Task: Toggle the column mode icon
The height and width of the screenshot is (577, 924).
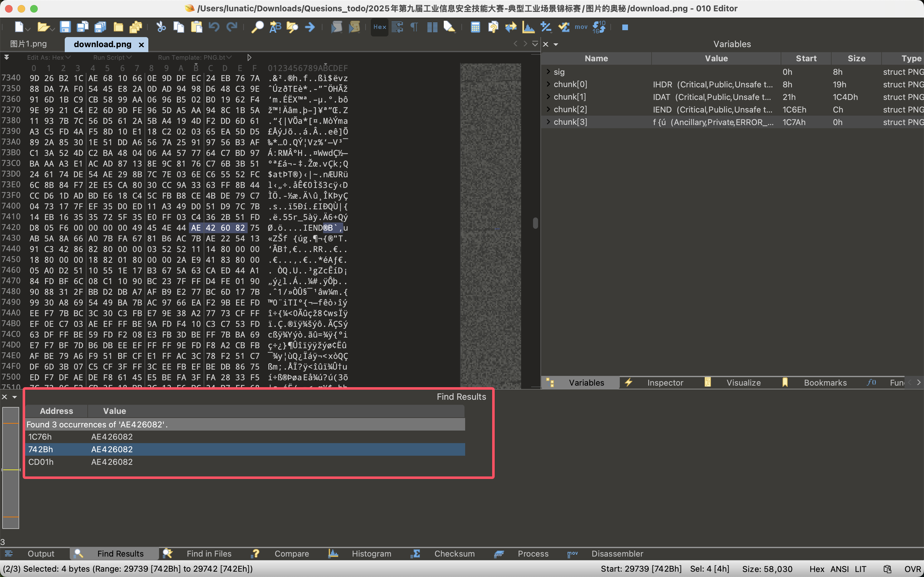Action: [432, 27]
